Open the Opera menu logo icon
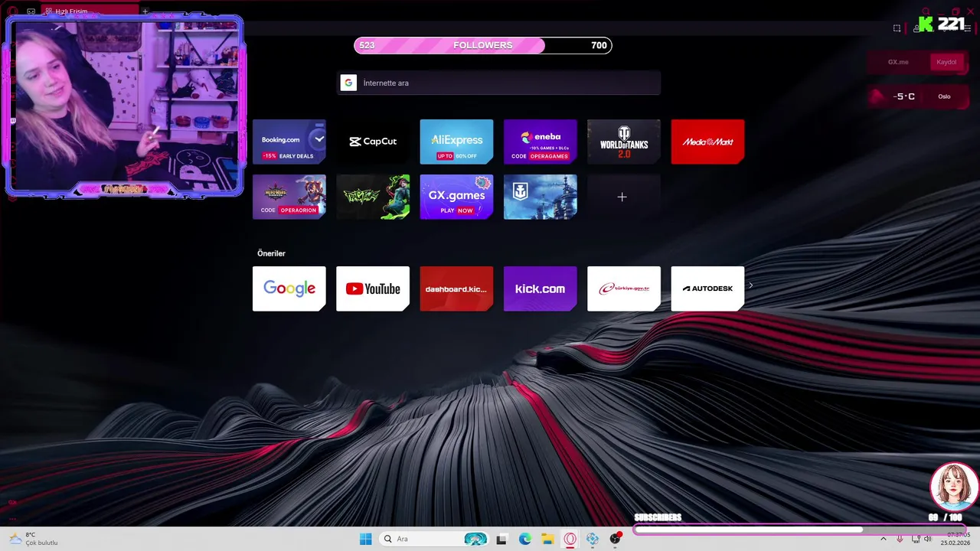The height and width of the screenshot is (551, 980). tap(11, 11)
